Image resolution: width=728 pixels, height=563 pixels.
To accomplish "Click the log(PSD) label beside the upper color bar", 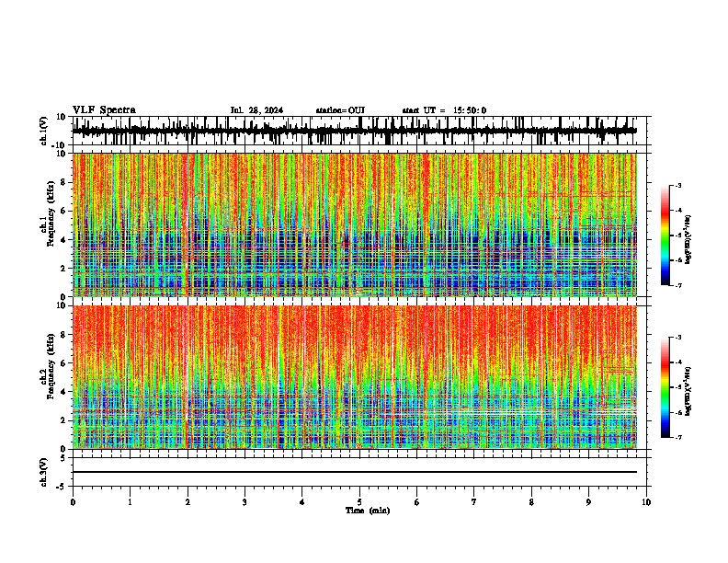I will pos(688,240).
